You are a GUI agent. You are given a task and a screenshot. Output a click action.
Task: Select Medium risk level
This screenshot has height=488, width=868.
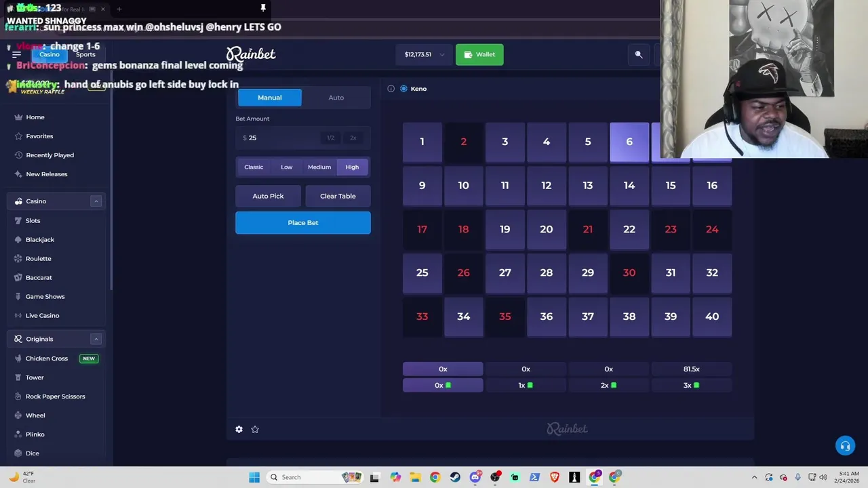pyautogui.click(x=319, y=167)
